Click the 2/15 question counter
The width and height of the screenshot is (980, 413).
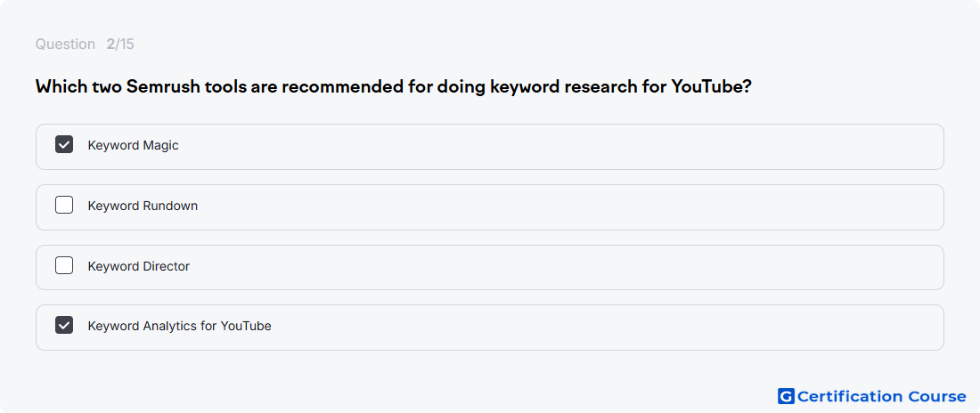coord(120,45)
